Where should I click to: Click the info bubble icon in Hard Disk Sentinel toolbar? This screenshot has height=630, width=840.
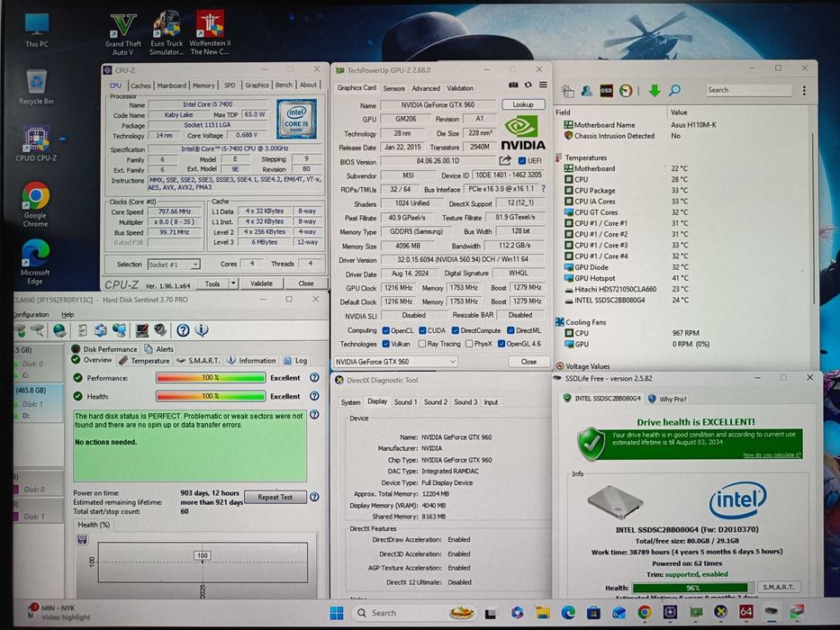[x=202, y=330]
